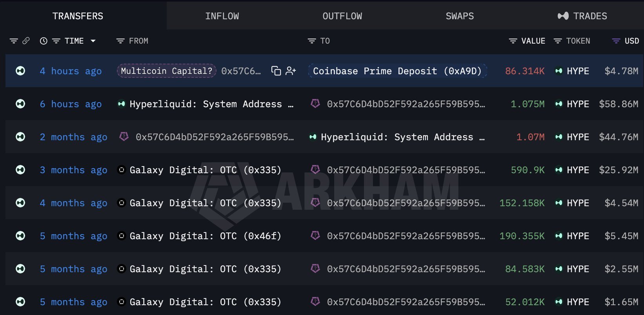Open the TO column filter
The image size is (644, 315).
coord(312,41)
